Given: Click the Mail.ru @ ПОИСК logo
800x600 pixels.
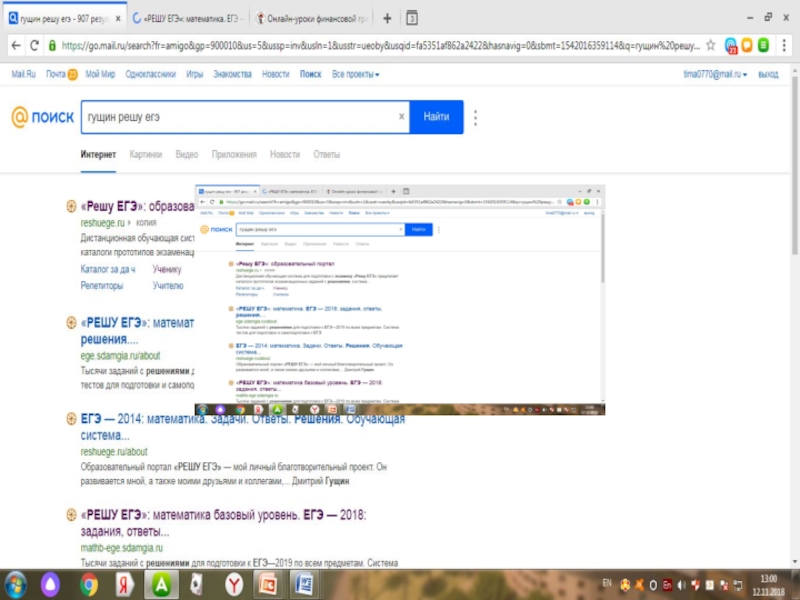Looking at the screenshot, I should click(43, 117).
